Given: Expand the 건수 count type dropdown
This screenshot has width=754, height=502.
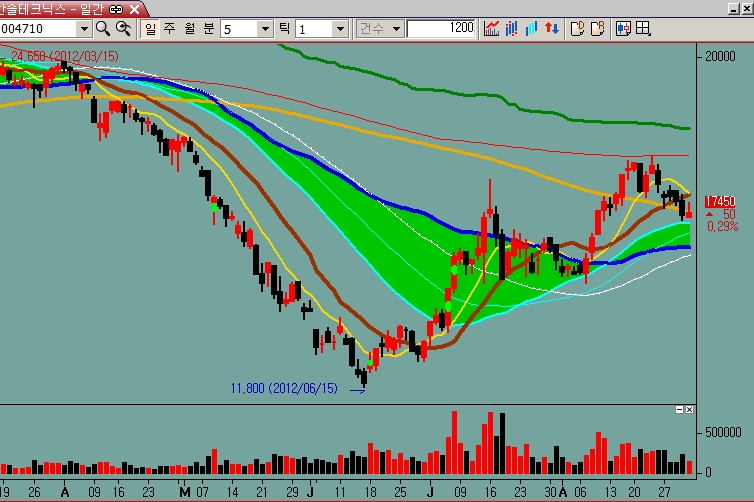Looking at the screenshot, I should pos(396,28).
